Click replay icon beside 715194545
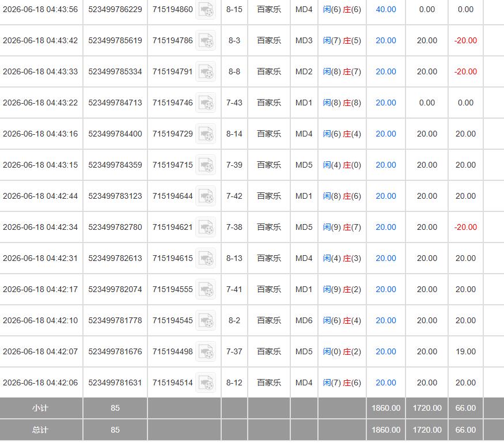Screen dimensions: 504x443 (206, 320)
